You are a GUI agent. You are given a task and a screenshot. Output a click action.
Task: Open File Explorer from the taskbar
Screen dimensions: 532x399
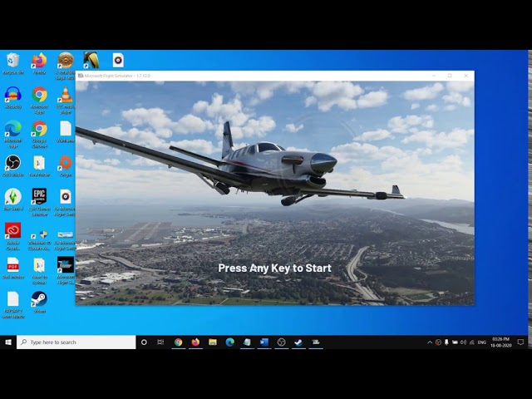coord(213,342)
